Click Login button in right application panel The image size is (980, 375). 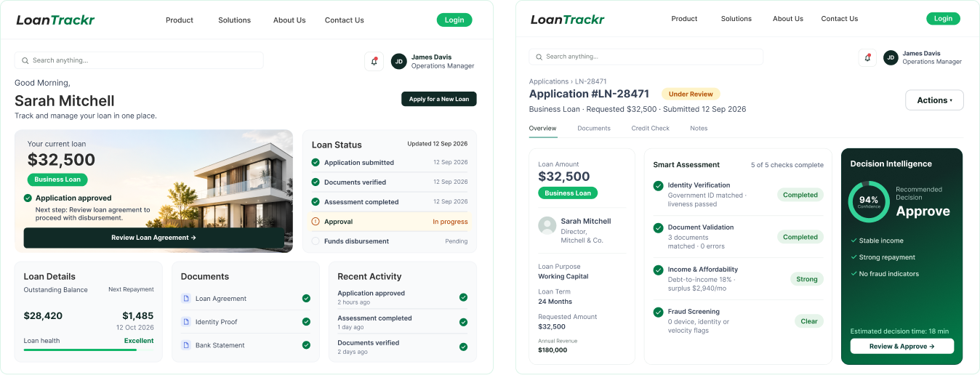(x=943, y=19)
